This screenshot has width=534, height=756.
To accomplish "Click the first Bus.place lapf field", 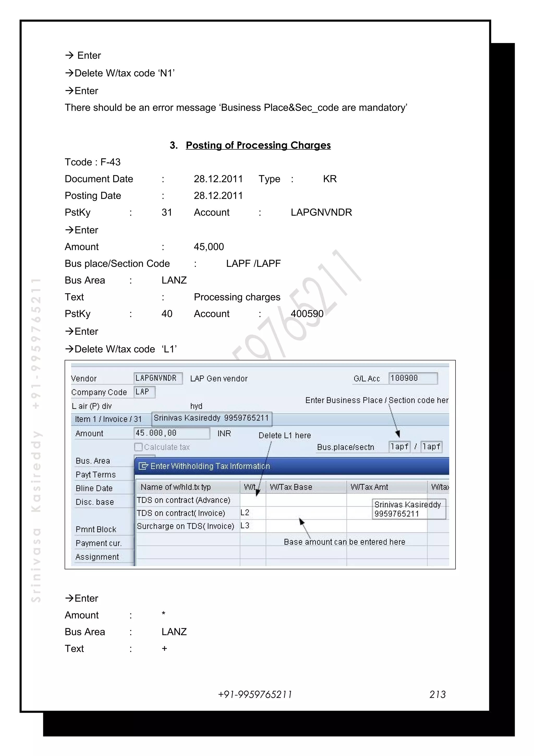I will [x=399, y=447].
